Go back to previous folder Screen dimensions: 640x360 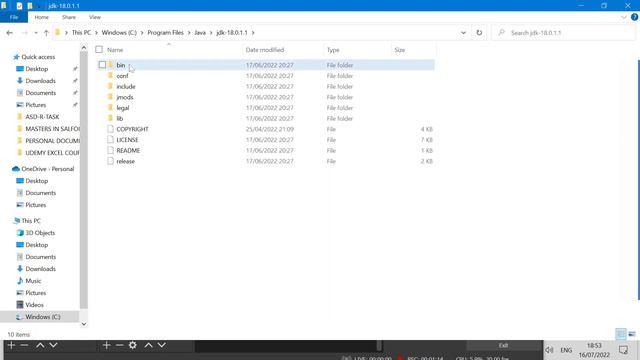[10, 33]
